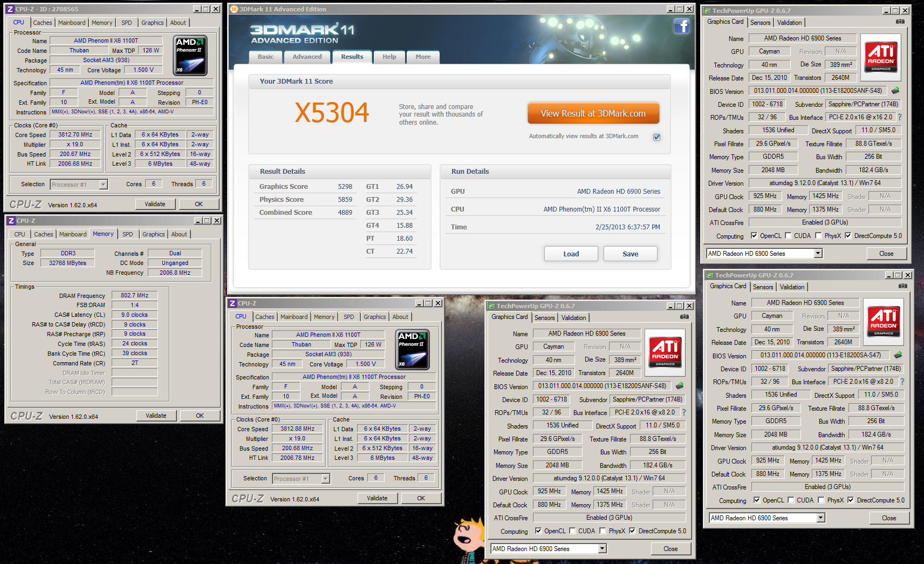Open SPD tab in CPU-Z memory window
Viewport: 924px width, 564px height.
pos(127,234)
